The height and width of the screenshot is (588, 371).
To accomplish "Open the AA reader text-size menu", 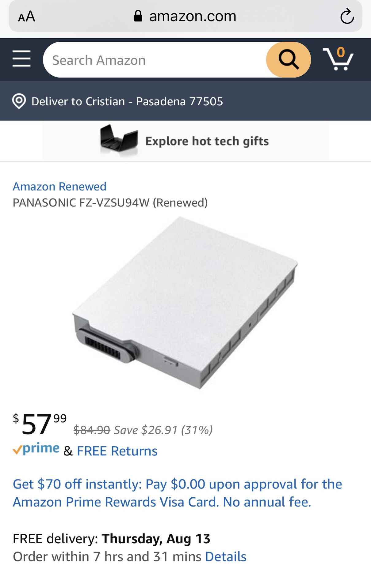I will (26, 16).
